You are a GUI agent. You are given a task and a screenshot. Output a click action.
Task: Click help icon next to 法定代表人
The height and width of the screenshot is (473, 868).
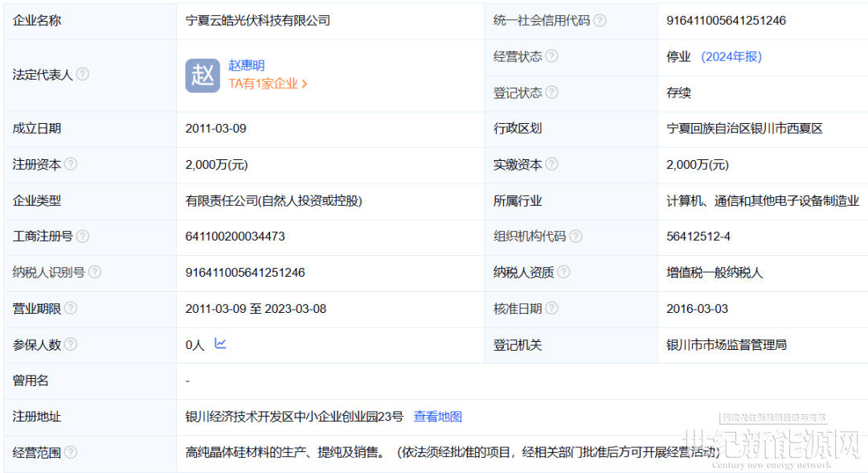click(x=82, y=75)
